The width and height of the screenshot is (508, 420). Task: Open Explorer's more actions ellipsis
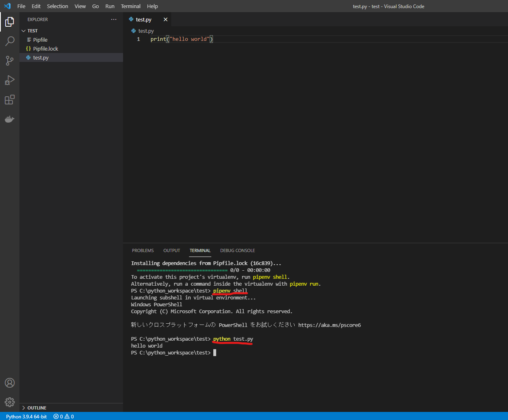coord(114,19)
